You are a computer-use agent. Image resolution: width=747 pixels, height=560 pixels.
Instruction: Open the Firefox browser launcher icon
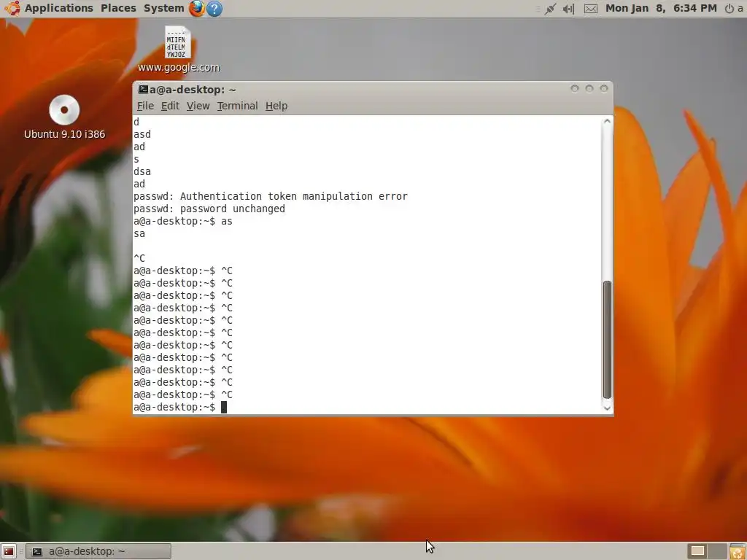(197, 8)
